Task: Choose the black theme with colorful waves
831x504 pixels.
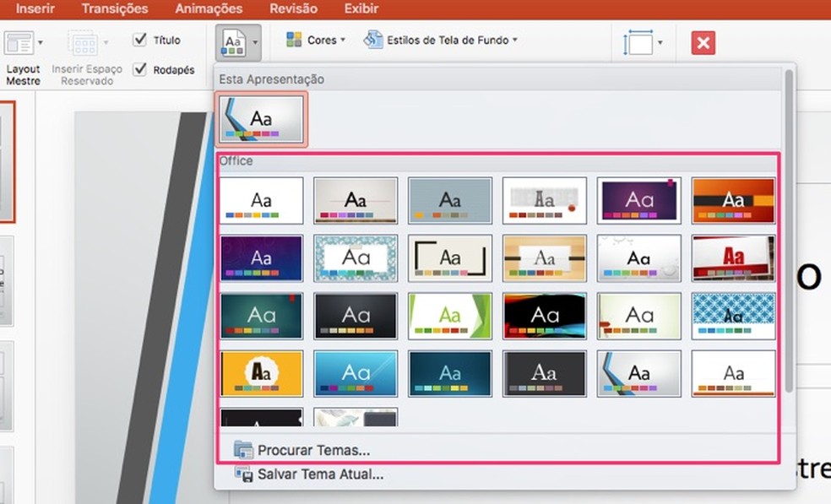Action: [544, 316]
